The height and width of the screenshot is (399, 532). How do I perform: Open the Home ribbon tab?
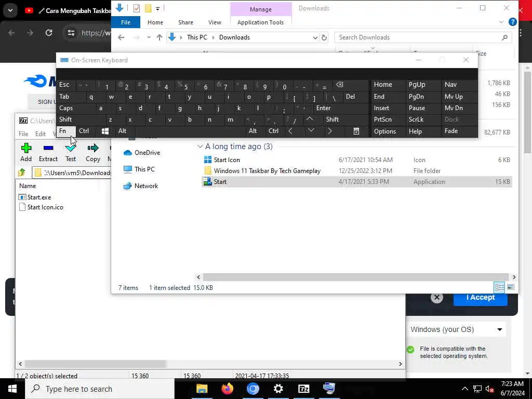tap(155, 22)
